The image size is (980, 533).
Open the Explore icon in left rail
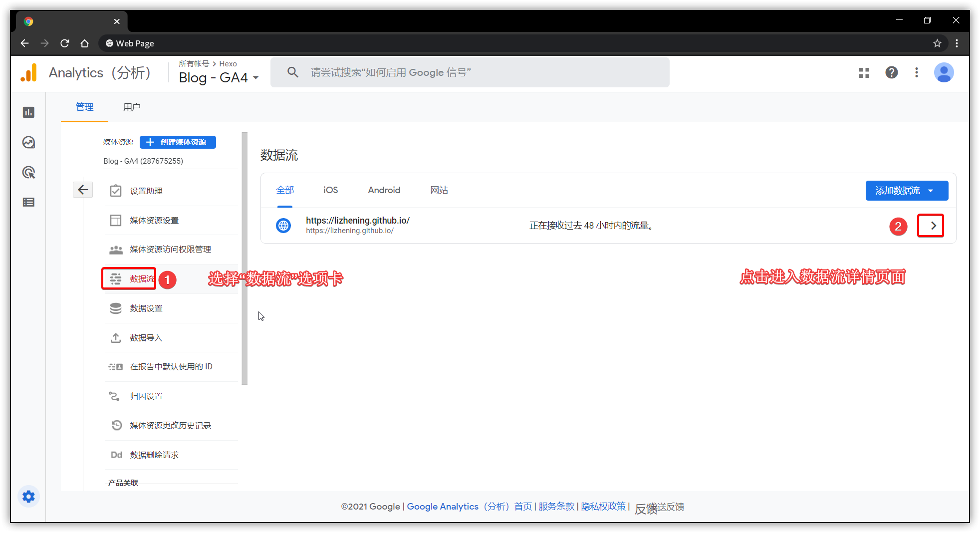[28, 142]
